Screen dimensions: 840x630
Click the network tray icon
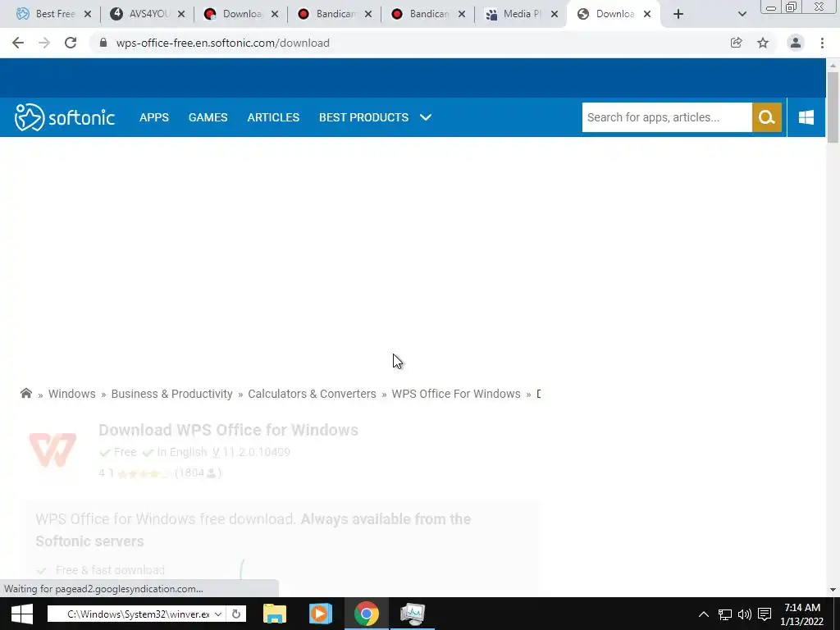tap(725, 614)
